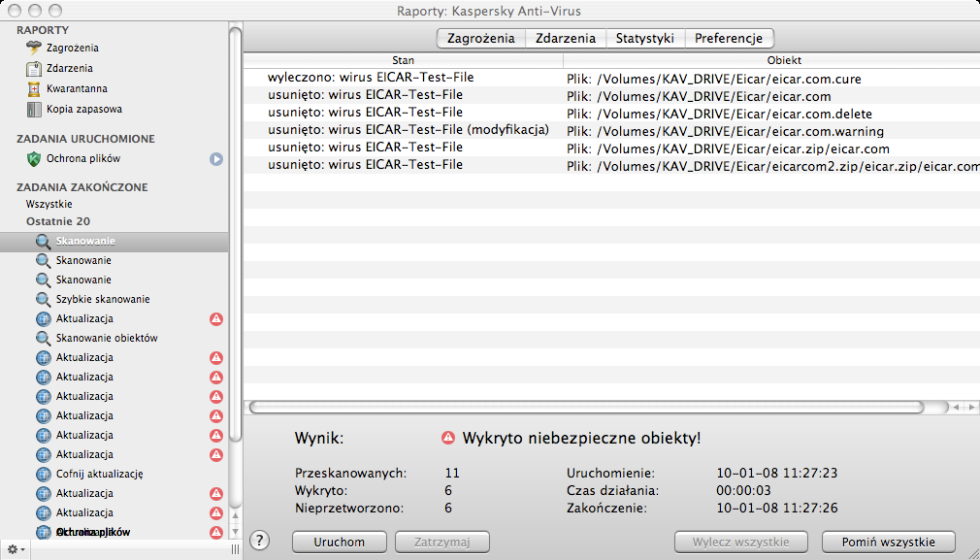Open the gear action menu at the sidebar bottom
This screenshot has height=560, width=980.
(16, 549)
